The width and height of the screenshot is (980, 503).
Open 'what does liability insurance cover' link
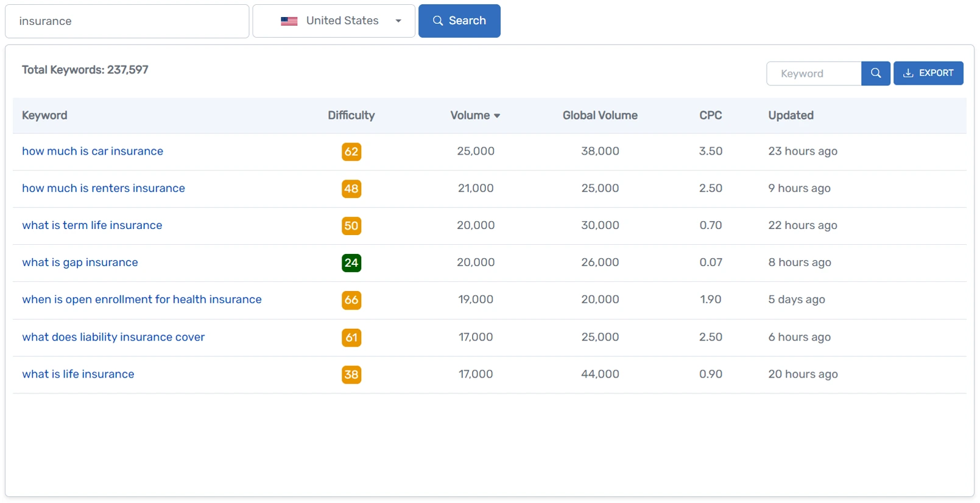pyautogui.click(x=113, y=337)
